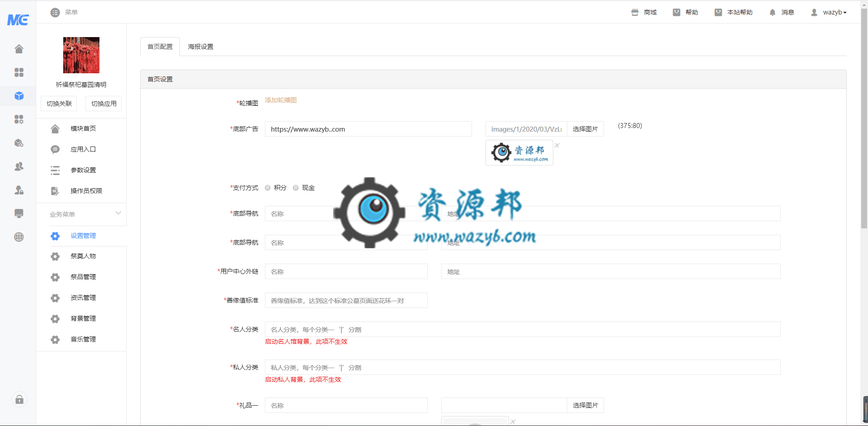Open four-squares apps icon in rail
This screenshot has height=426, width=868.
(x=19, y=72)
